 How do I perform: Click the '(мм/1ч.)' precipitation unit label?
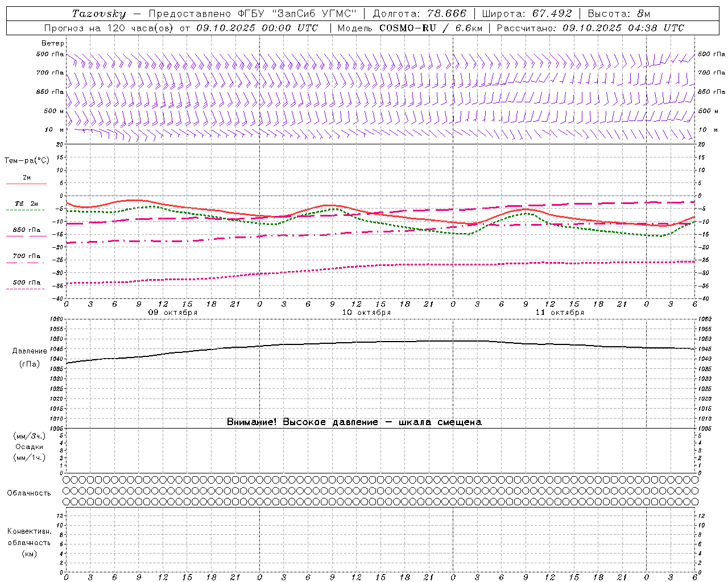pos(30,458)
